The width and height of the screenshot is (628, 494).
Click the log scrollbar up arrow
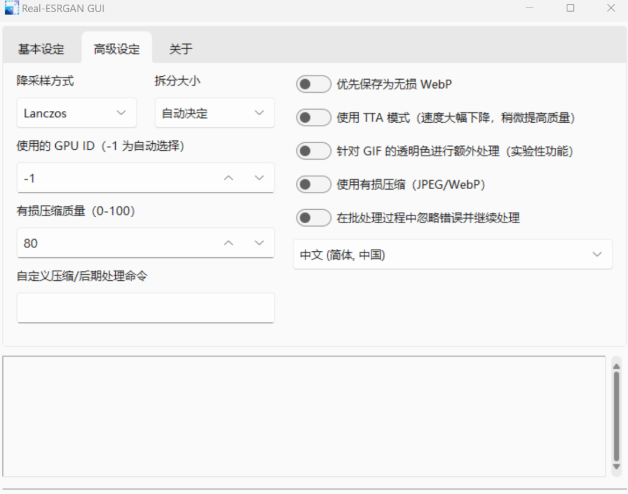pos(616,366)
